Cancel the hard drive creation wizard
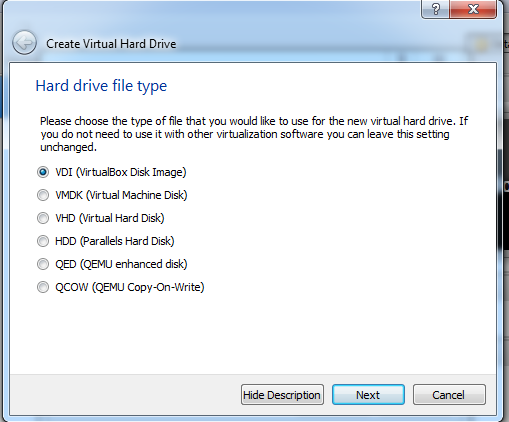Image resolution: width=509 pixels, height=422 pixels. click(x=449, y=395)
